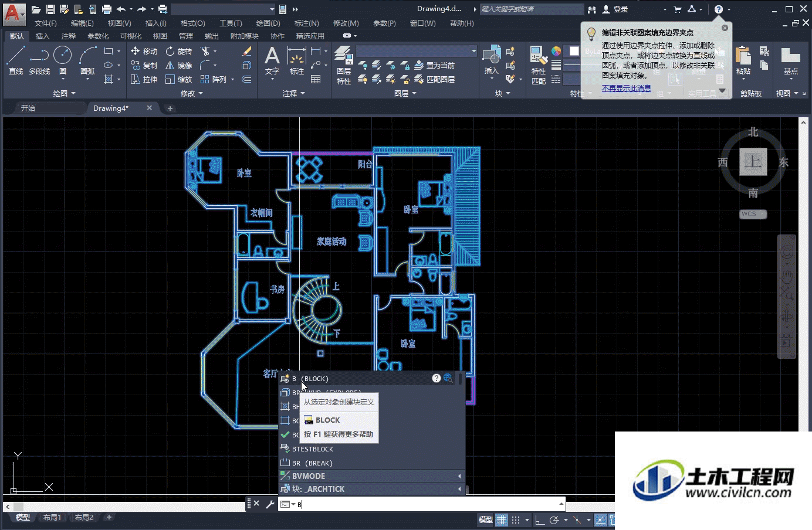This screenshot has height=530, width=812.
Task: Switch to the 开始 start tab
Action: 28,108
